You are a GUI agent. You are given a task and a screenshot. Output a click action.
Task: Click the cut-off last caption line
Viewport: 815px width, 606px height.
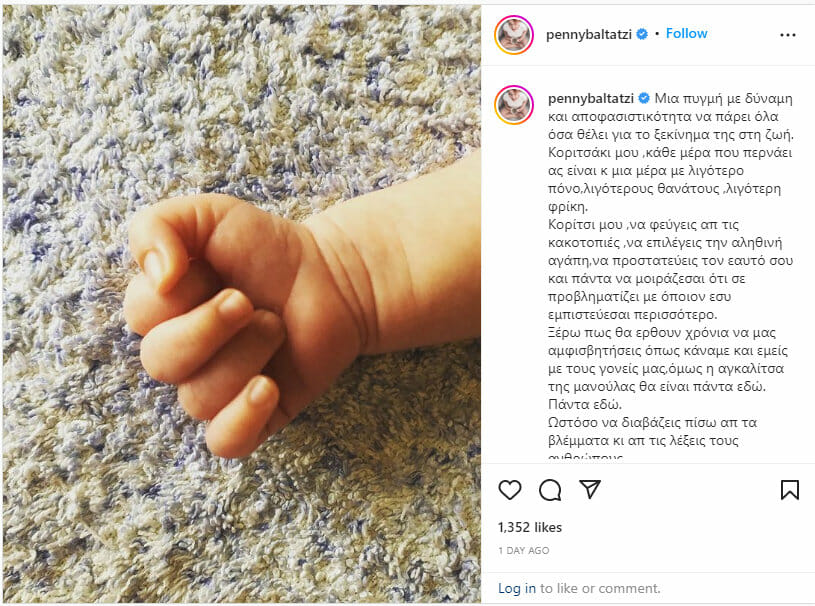[585, 457]
